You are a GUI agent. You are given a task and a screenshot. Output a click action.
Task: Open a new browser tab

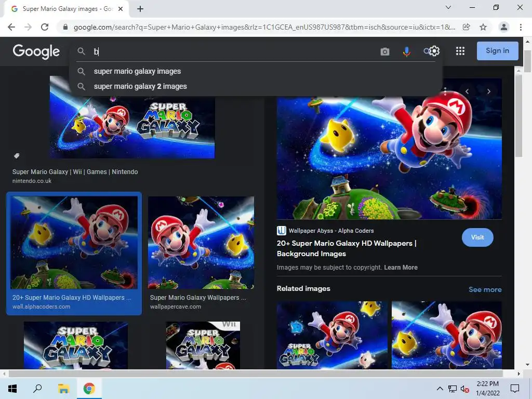point(140,9)
